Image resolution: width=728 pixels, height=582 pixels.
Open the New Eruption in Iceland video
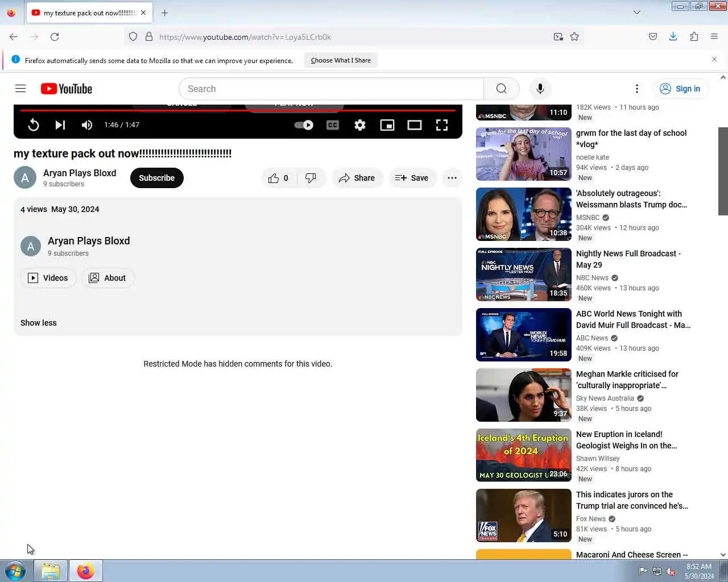(626, 440)
